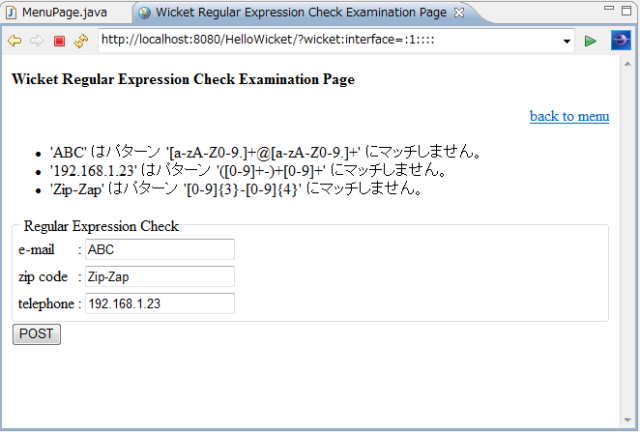Open the URL history dropdown arrow
The height and width of the screenshot is (432, 640).
(x=568, y=41)
